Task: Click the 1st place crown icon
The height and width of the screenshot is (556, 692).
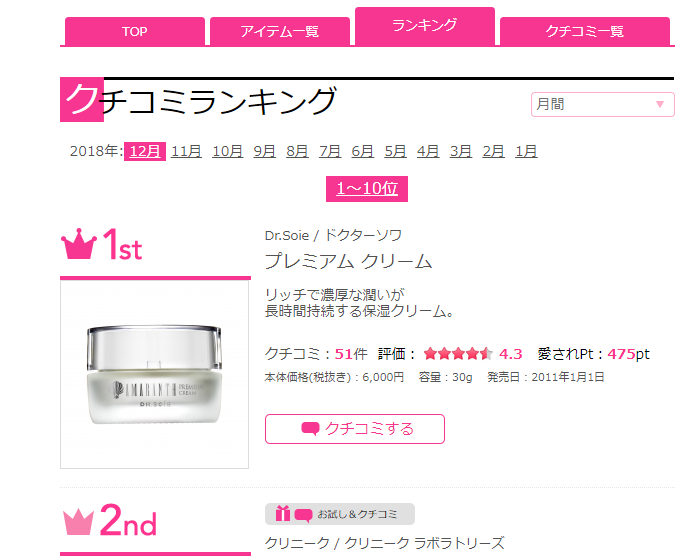Action: 79,244
